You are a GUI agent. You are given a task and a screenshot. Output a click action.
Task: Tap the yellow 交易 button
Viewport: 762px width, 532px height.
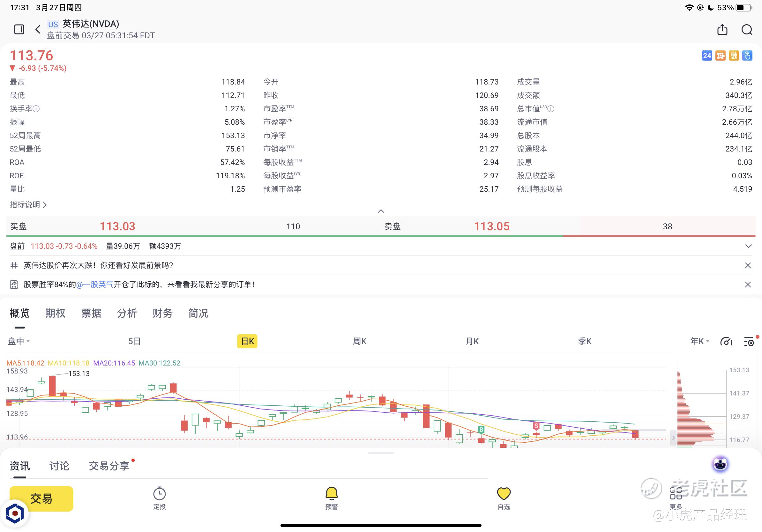point(41,499)
